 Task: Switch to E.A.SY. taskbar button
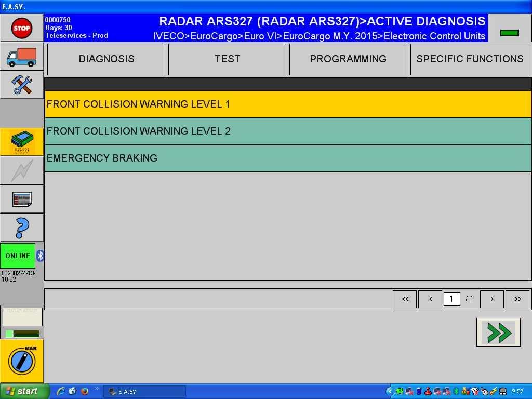point(144,392)
